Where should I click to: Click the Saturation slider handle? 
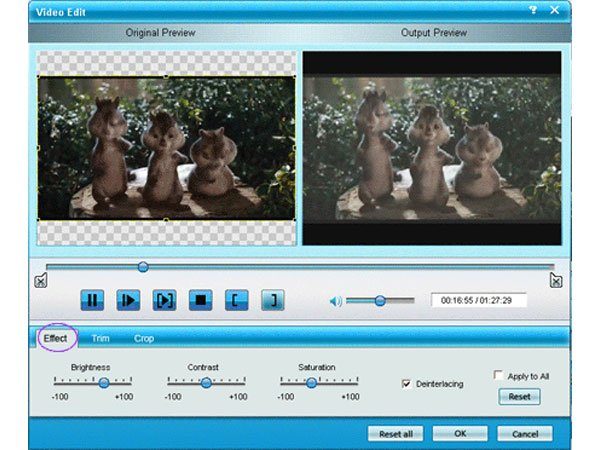pos(311,382)
